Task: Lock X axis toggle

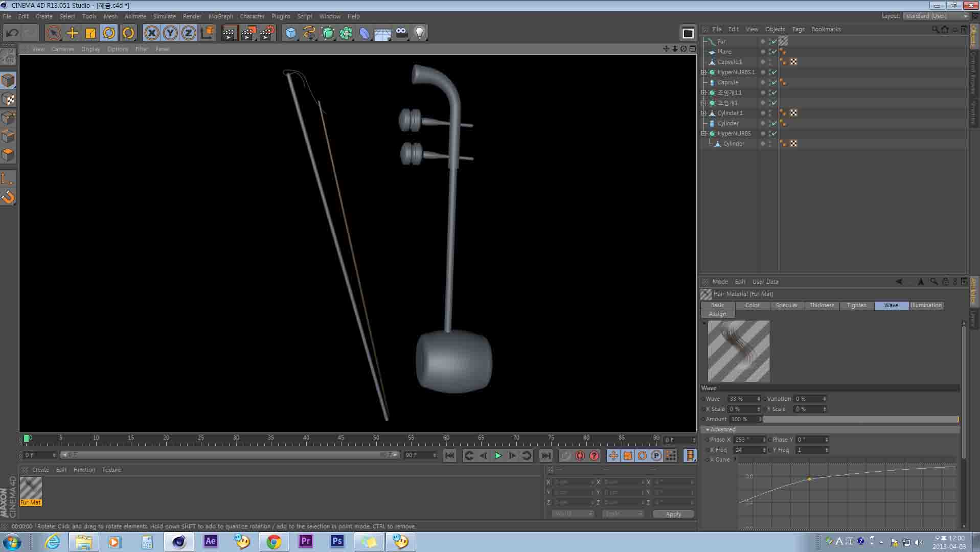Action: point(151,33)
